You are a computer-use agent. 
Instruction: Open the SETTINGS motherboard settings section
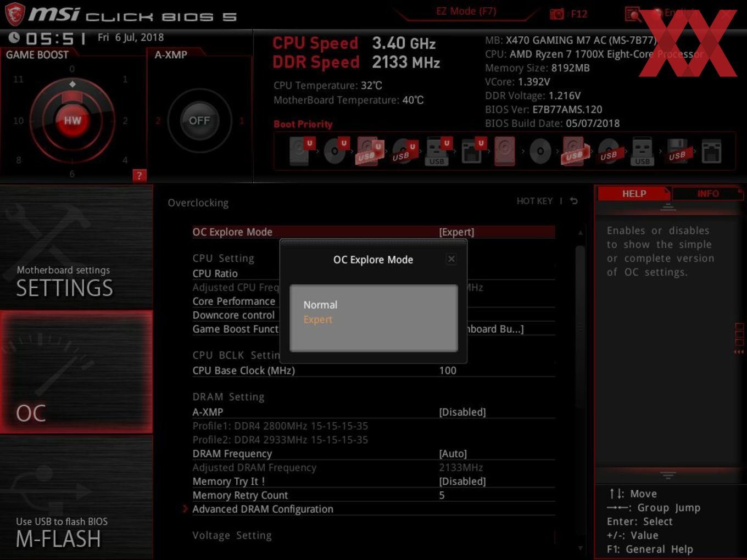pos(76,247)
